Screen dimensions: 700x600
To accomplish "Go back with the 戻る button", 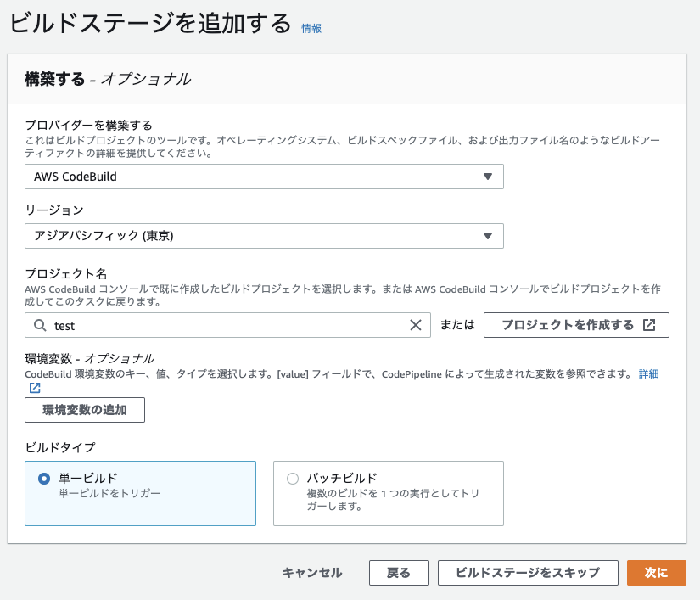I will coord(399,573).
